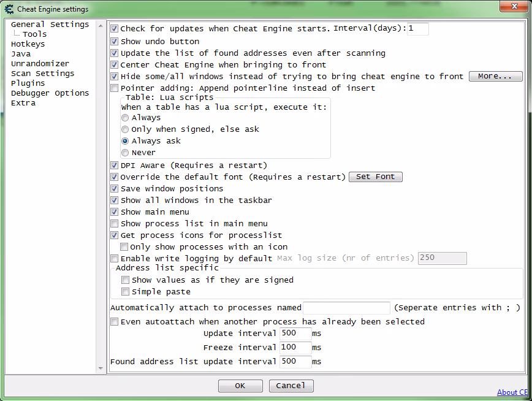Click the Max log size field

coord(442,258)
